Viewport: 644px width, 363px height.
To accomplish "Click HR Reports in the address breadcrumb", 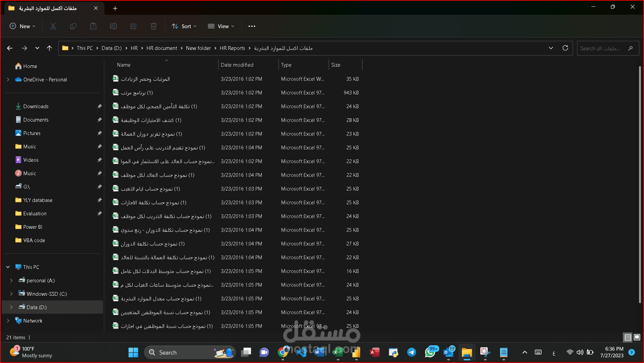I will [x=232, y=48].
